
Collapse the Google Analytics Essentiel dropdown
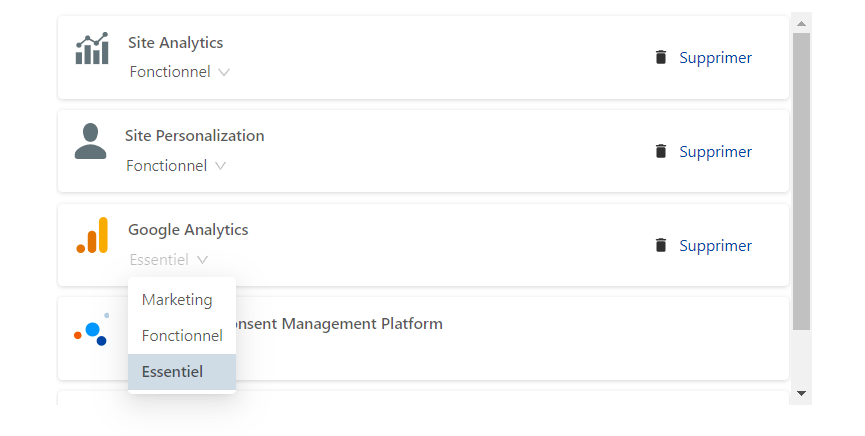[169, 259]
